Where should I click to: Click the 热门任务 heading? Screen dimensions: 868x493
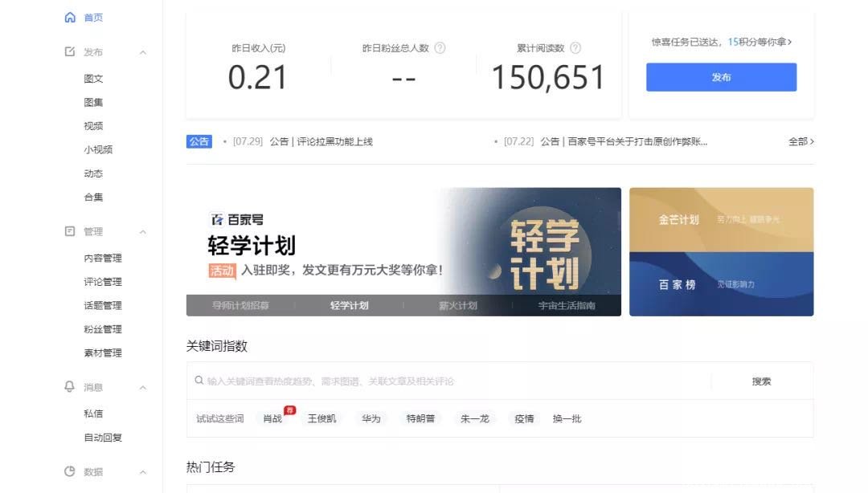click(x=211, y=467)
